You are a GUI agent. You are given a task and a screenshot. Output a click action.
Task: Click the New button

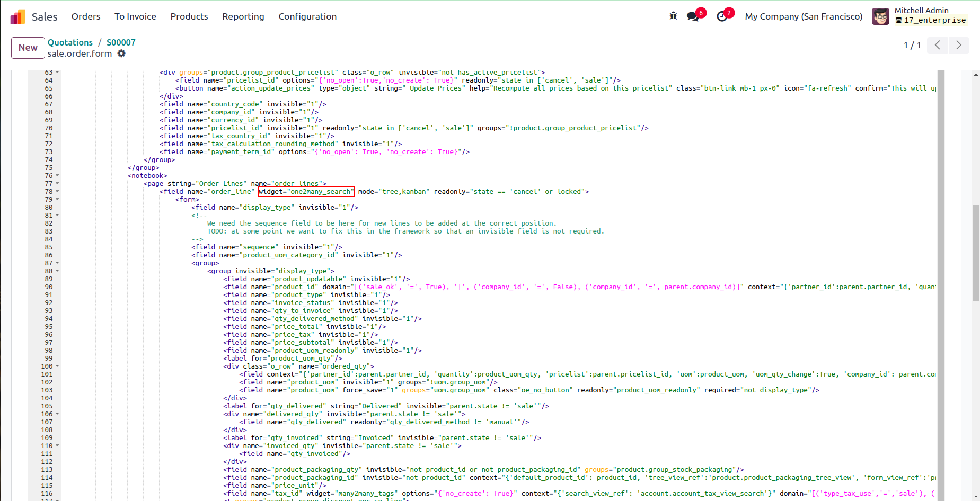(28, 48)
